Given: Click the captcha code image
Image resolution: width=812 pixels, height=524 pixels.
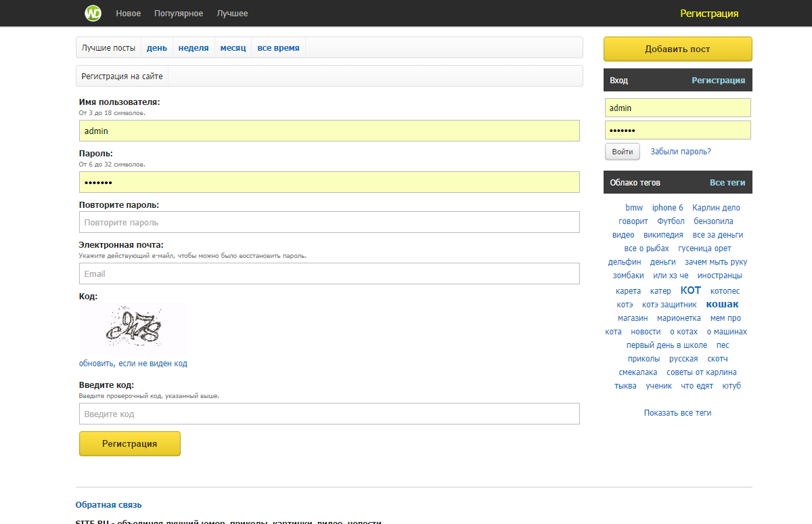Looking at the screenshot, I should coord(133,328).
